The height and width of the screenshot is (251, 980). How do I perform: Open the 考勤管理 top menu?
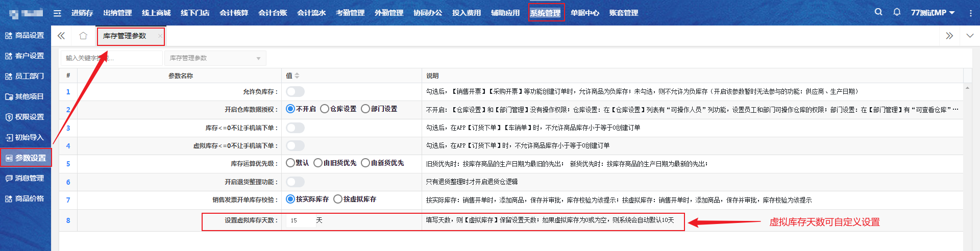pos(350,13)
